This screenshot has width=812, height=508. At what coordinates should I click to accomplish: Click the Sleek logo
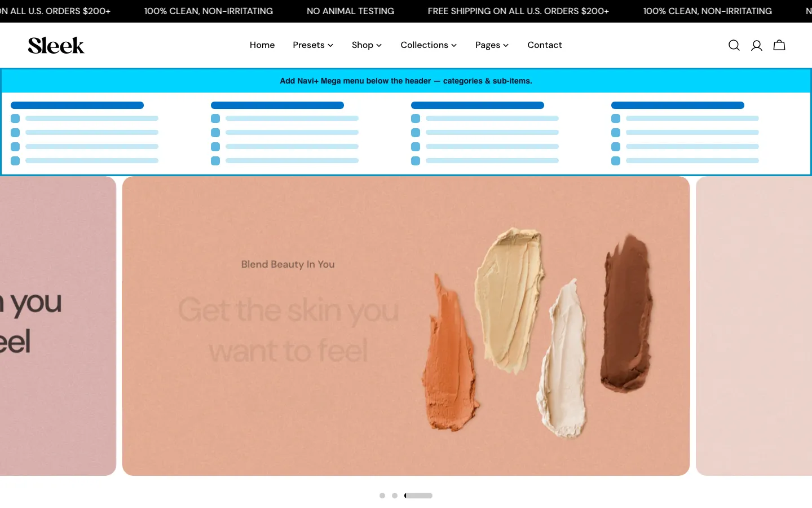pos(56,45)
